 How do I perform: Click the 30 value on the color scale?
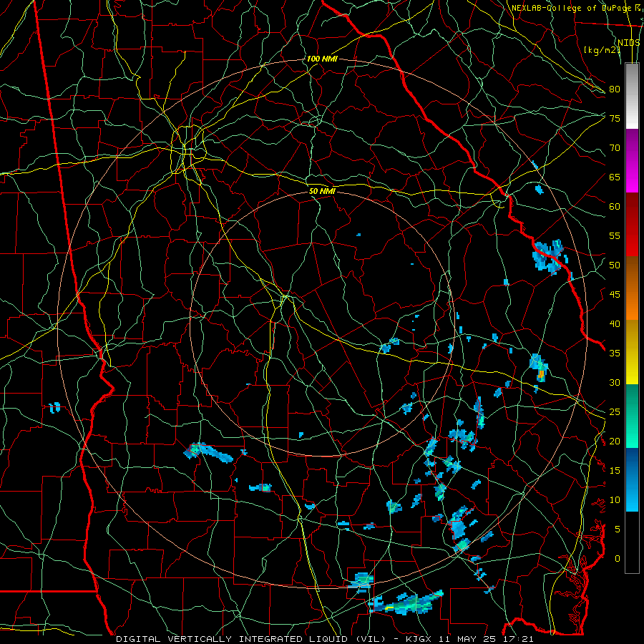(x=615, y=382)
